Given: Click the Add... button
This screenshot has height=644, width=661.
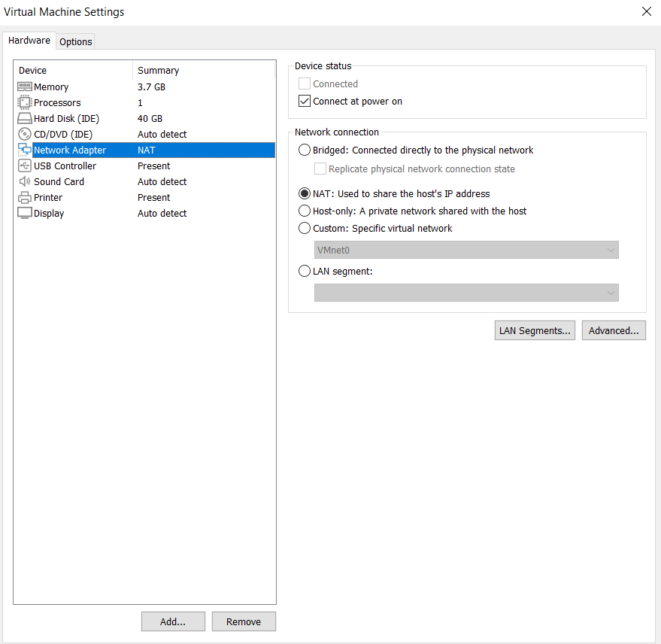Looking at the screenshot, I should (172, 621).
